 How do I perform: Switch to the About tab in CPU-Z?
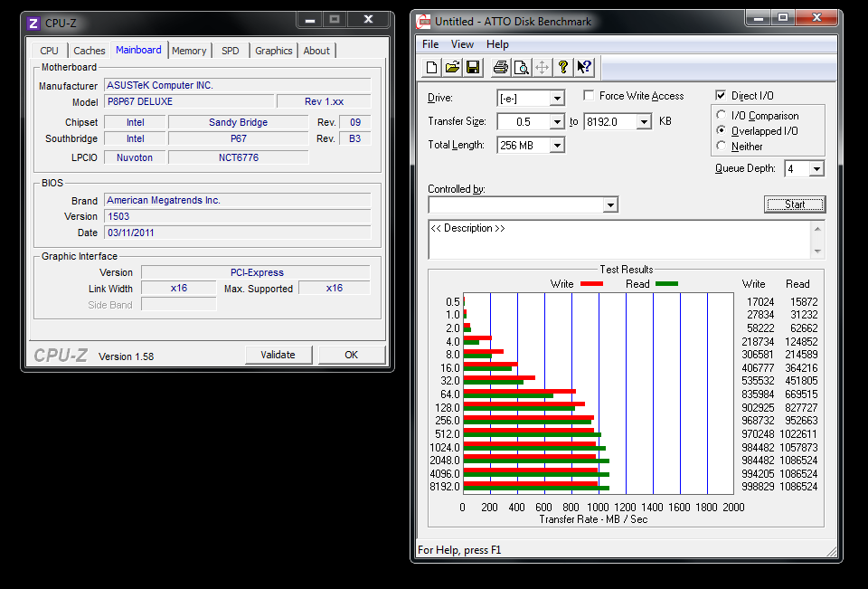[x=316, y=51]
